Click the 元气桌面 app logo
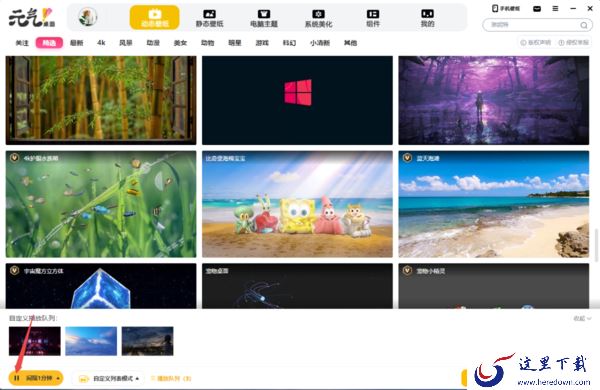The height and width of the screenshot is (390, 600). [x=32, y=18]
